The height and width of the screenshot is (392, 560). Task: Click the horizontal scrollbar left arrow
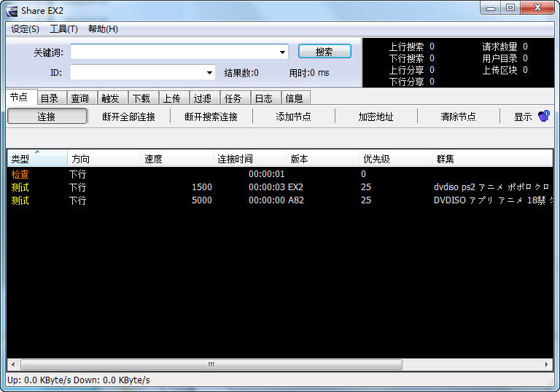(12, 364)
